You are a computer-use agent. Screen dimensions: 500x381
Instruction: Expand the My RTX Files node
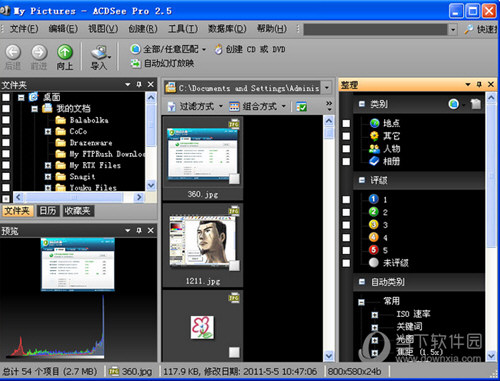click(48, 165)
